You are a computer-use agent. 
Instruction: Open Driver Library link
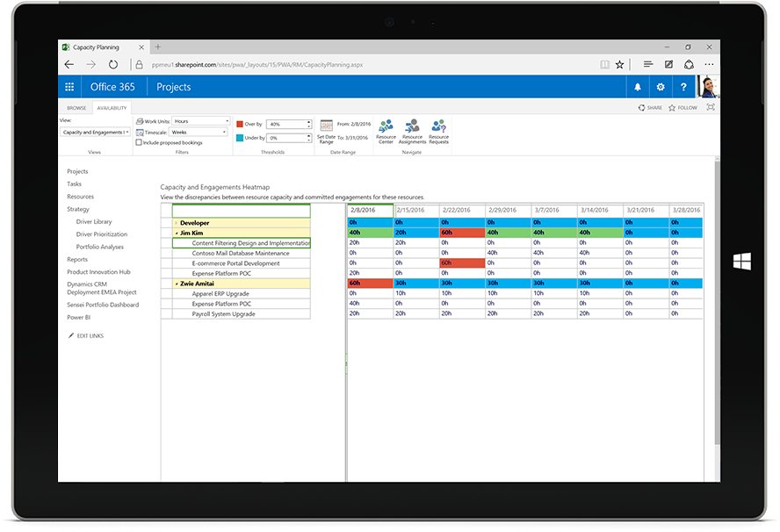[x=94, y=222]
